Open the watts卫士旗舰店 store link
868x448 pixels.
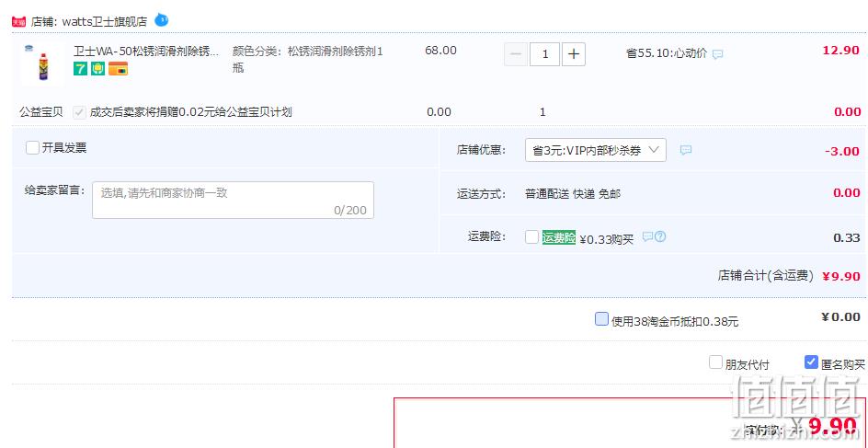[104, 22]
